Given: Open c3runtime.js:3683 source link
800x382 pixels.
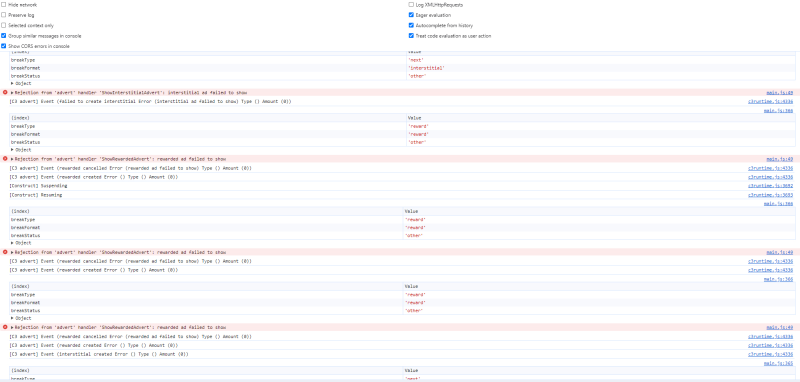Looking at the screenshot, I should 770,195.
